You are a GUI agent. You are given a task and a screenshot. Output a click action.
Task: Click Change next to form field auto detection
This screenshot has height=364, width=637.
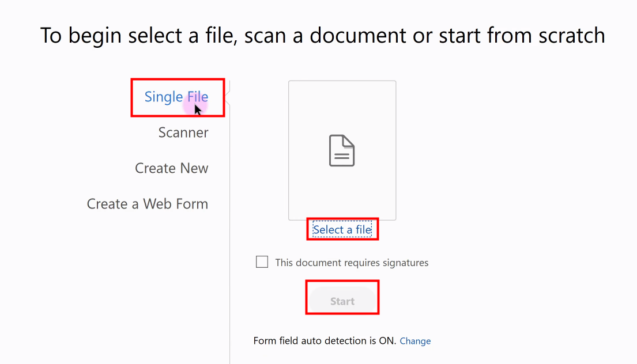(415, 340)
